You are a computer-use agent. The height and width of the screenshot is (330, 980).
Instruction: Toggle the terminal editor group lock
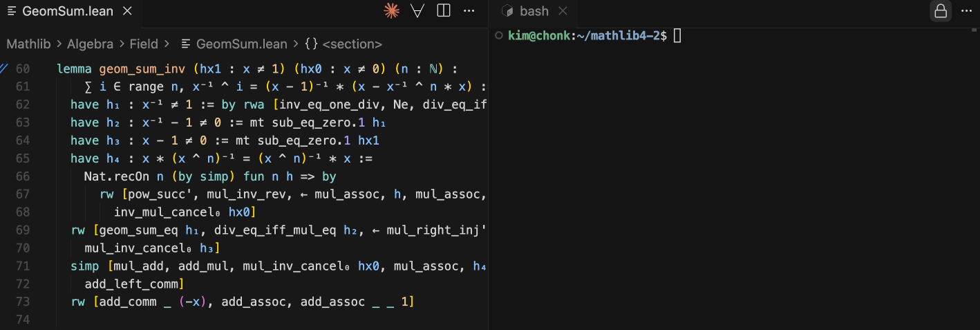(940, 11)
